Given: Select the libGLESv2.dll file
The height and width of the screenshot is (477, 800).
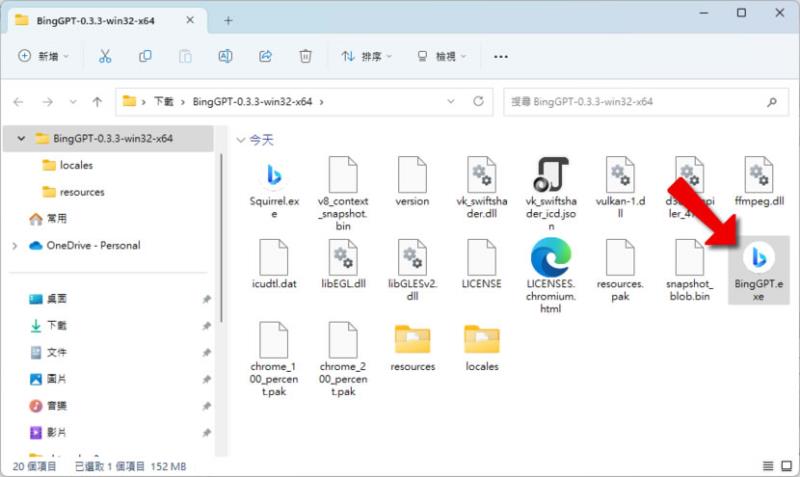Looking at the screenshot, I should click(412, 270).
